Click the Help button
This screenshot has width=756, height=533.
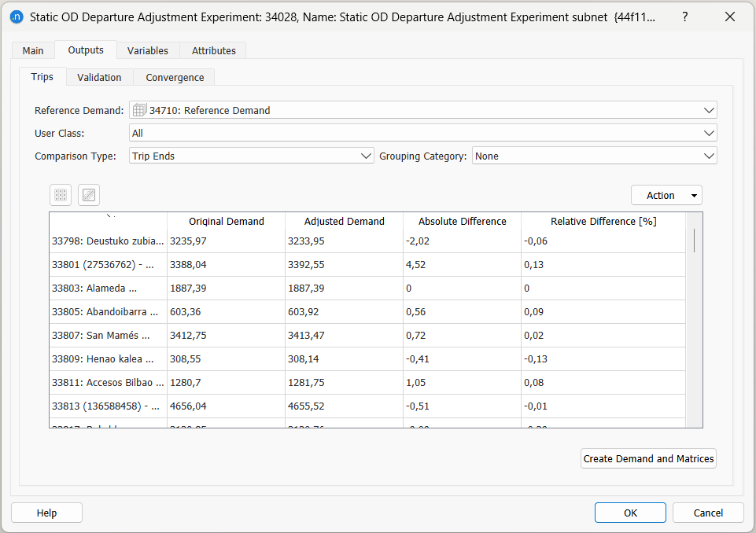coord(46,513)
